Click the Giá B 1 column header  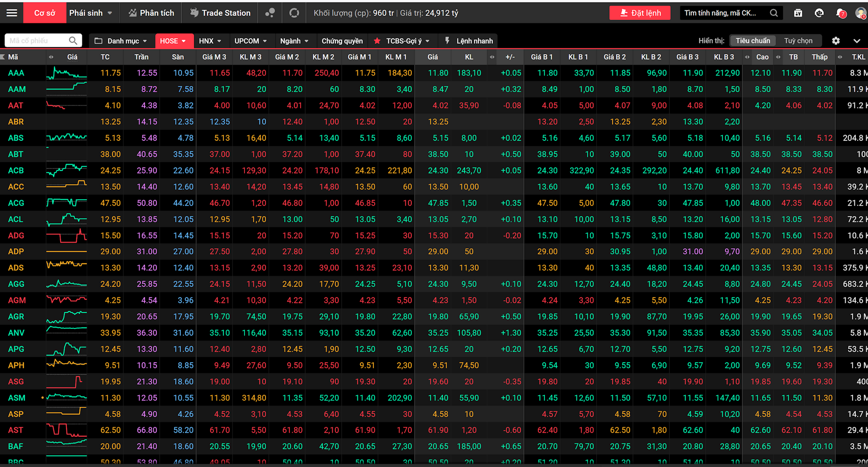pyautogui.click(x=542, y=57)
